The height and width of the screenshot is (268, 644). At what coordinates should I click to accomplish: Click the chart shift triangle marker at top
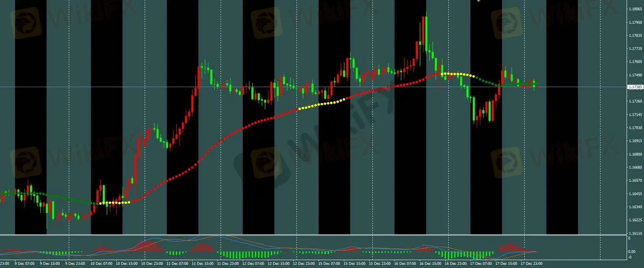pyautogui.click(x=479, y=1)
